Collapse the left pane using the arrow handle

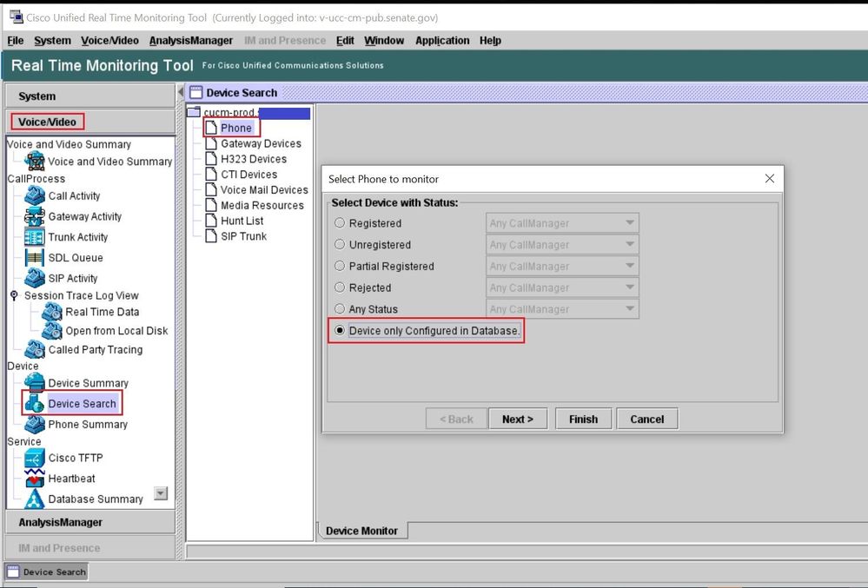181,92
